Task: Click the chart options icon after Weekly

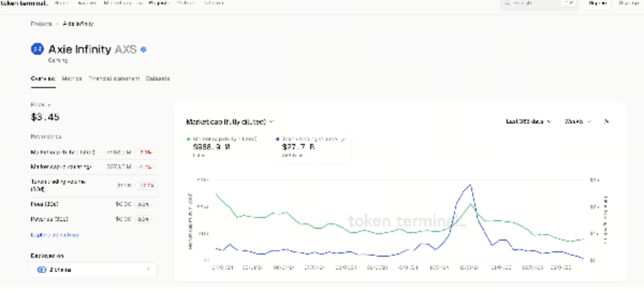Action: coord(606,121)
